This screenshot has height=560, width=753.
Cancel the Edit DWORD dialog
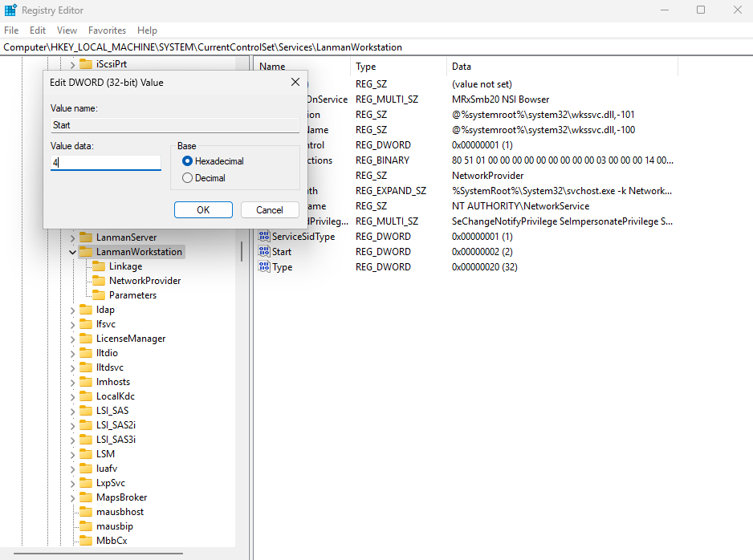(270, 209)
